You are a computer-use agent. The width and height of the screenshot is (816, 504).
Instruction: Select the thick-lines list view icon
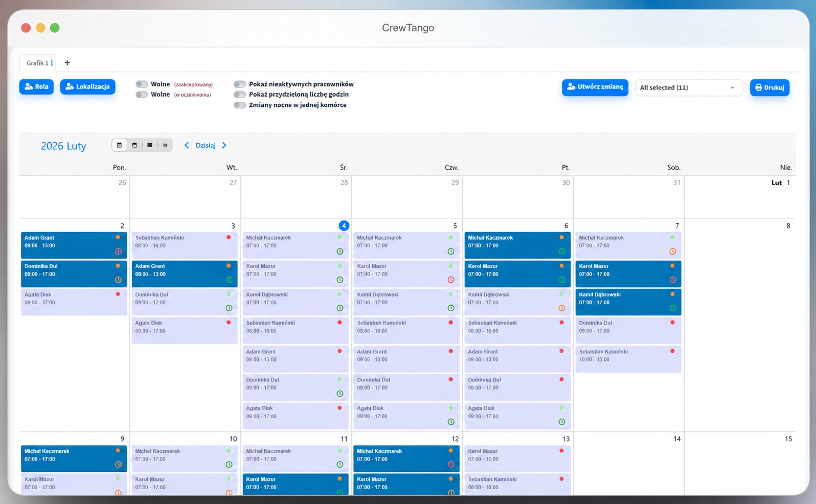point(150,145)
